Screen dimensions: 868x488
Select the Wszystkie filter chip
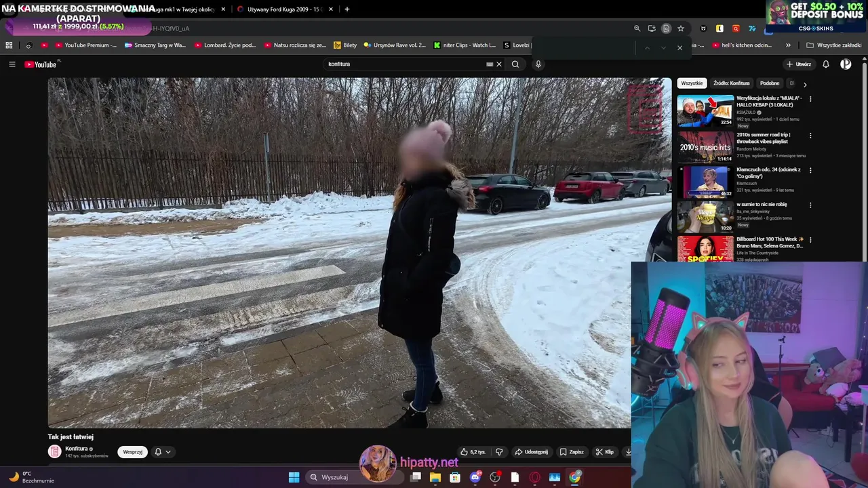692,83
